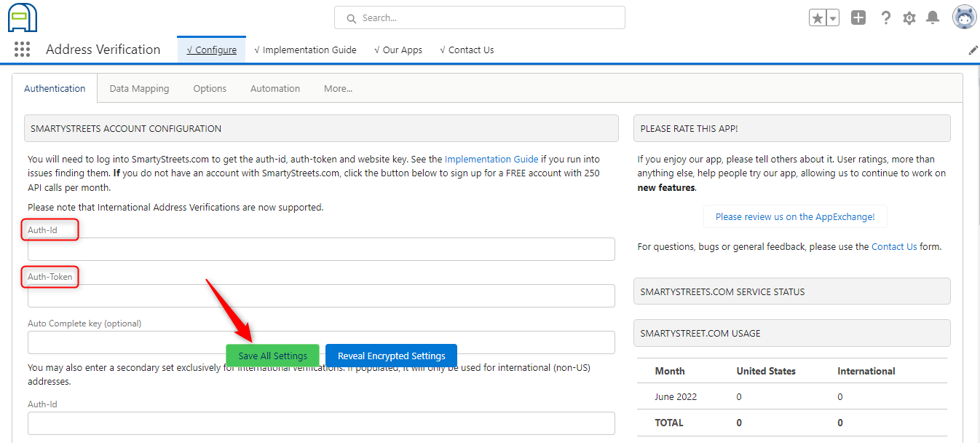
Task: Navigate to the Implementation Guide nav item
Action: click(305, 50)
